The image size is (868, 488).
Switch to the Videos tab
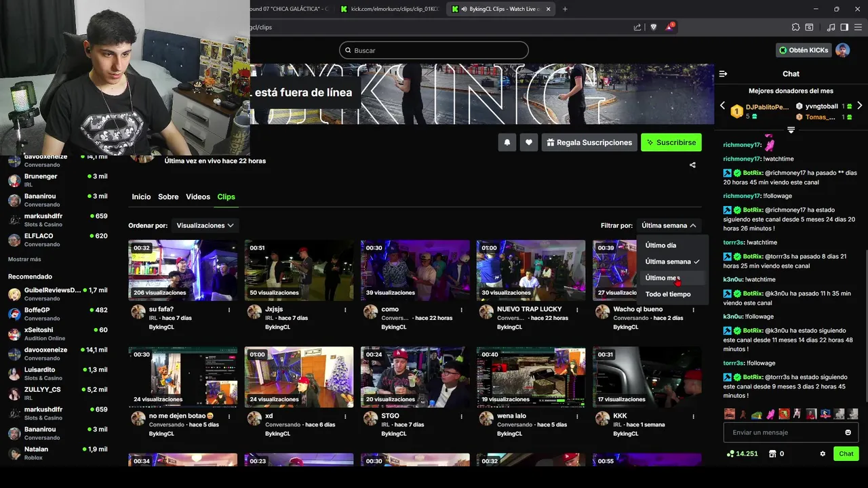pyautogui.click(x=198, y=197)
